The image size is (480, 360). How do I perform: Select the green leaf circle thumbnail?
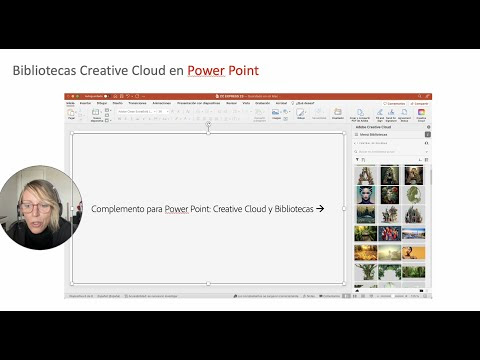click(x=413, y=195)
